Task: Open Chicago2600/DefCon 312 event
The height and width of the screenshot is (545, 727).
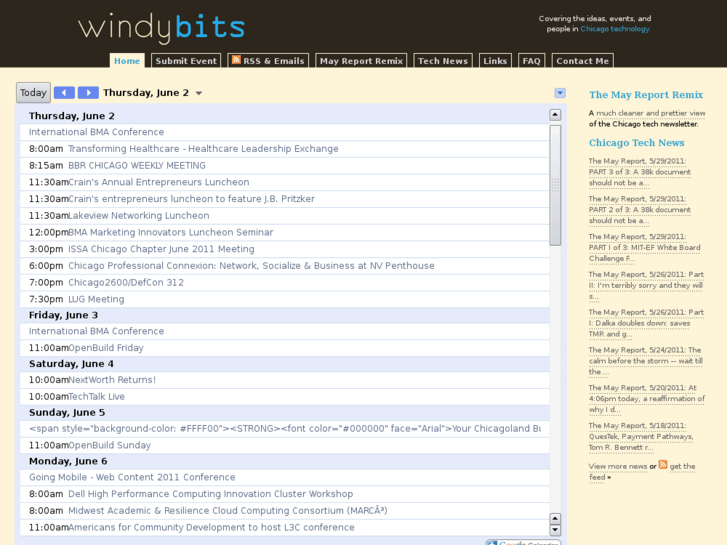Action: (126, 282)
